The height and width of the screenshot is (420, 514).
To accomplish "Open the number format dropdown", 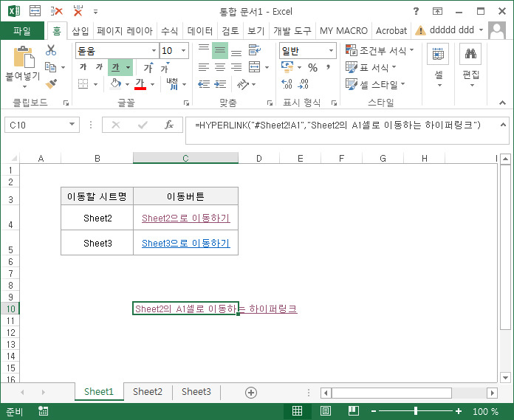I will 331,50.
